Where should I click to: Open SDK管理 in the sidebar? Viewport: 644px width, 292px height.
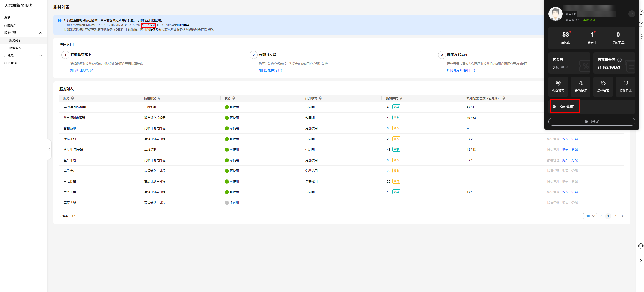coord(10,63)
